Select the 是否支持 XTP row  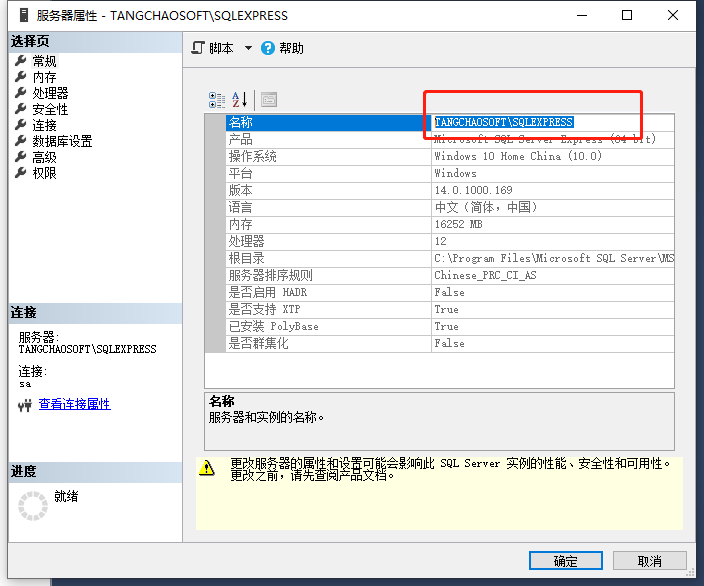[x=328, y=310]
